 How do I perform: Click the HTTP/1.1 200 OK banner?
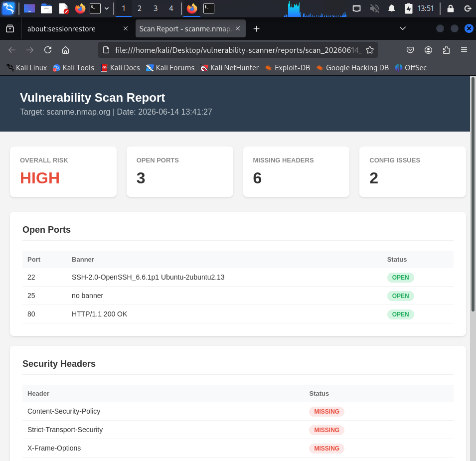click(99, 314)
